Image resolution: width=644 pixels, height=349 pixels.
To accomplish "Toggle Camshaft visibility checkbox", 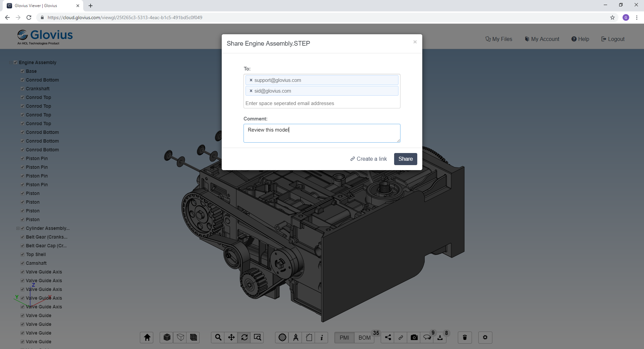I will pyautogui.click(x=22, y=263).
